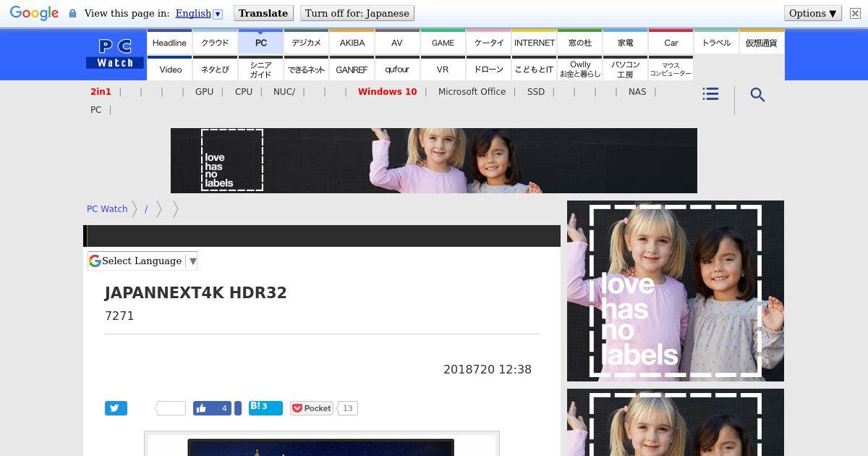Click Turn off for: Japanese button
The height and width of the screenshot is (456, 868).
357,13
